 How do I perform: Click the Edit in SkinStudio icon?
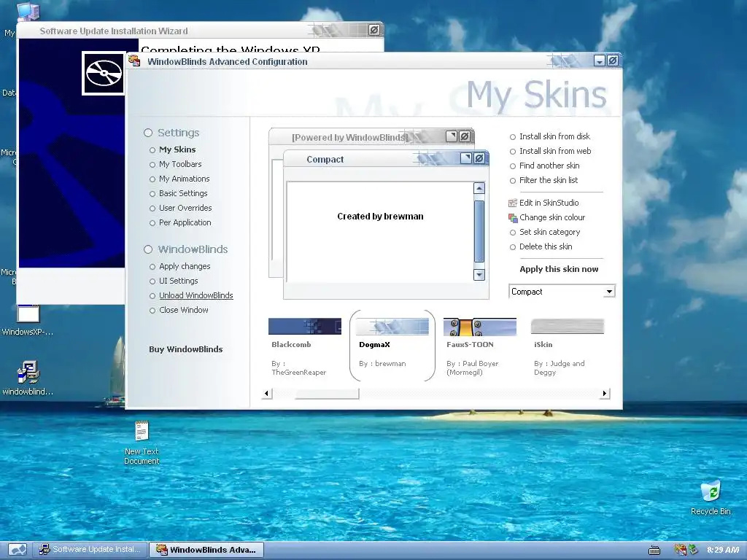[x=513, y=203]
